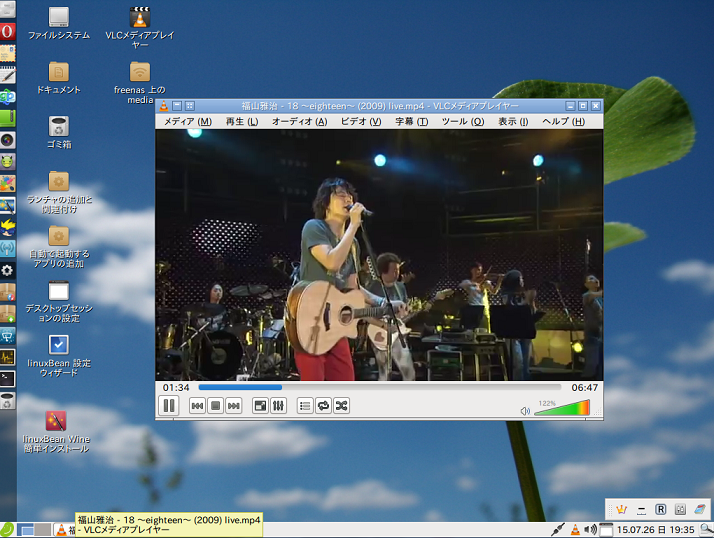714x538 pixels.
Task: Open the 再生 (L) menu
Action: (242, 122)
